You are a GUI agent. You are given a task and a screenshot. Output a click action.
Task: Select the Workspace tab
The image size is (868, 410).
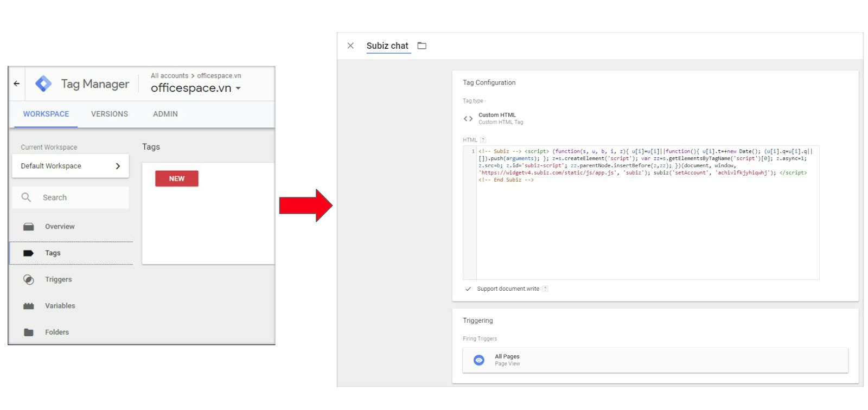point(46,114)
